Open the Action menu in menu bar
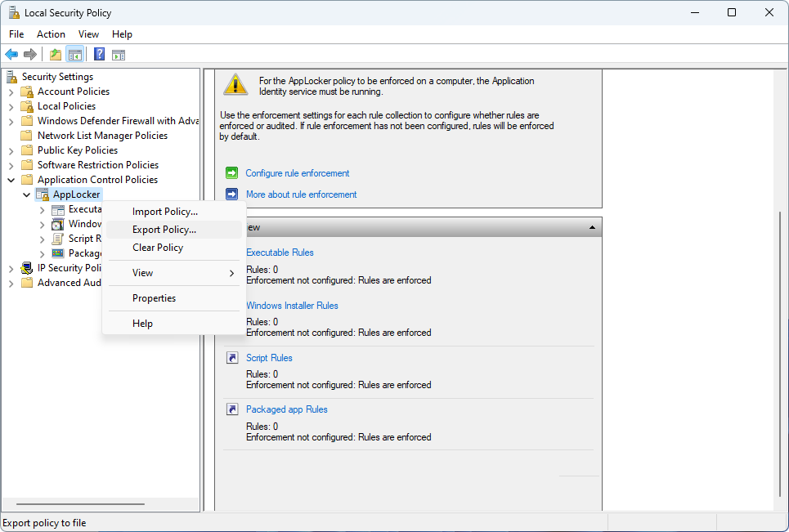Viewport: 789px width, 532px height. [51, 34]
